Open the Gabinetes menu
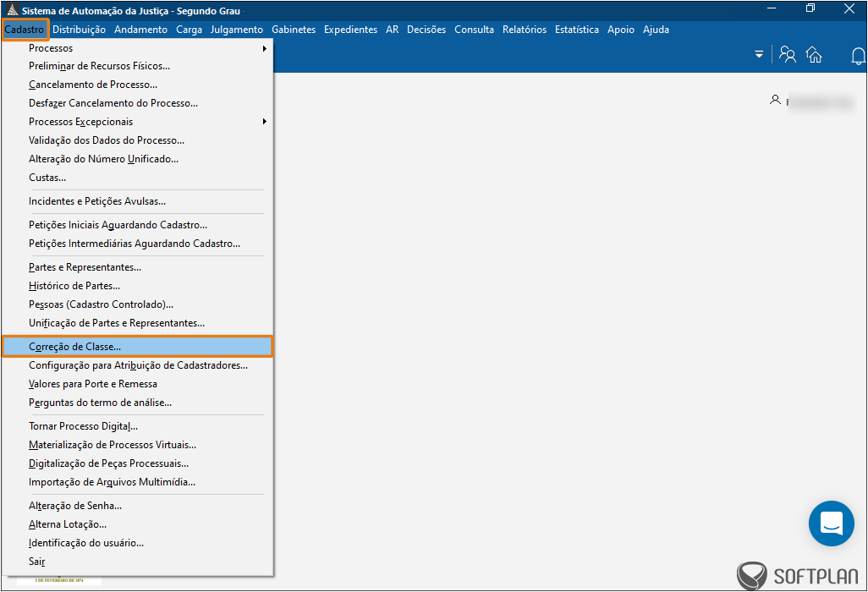Screen dimensions: 868x592 point(294,30)
